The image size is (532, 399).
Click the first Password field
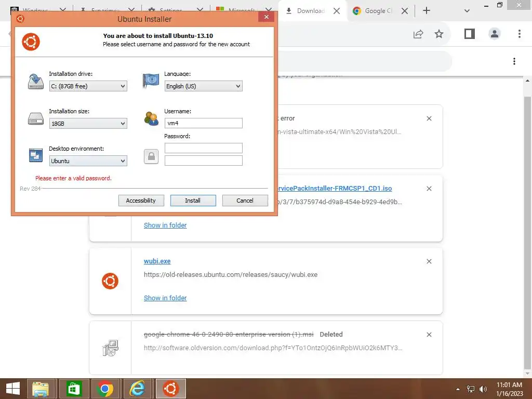coord(203,148)
